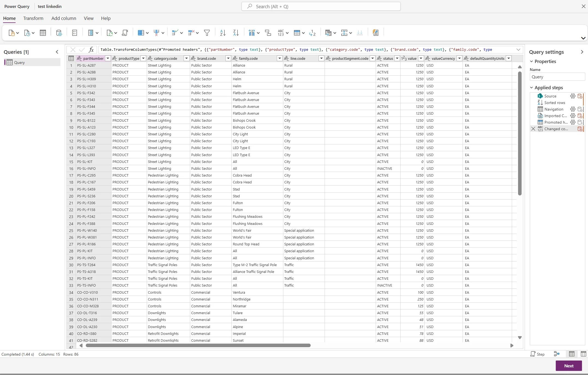The height and width of the screenshot is (375, 588).
Task: Click the Choose columns icon
Action: tap(141, 33)
